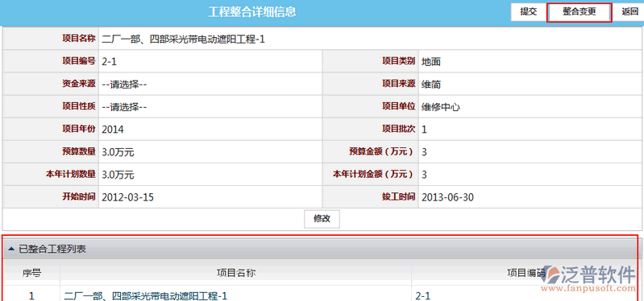Select the 项目名称 column header

point(235,273)
